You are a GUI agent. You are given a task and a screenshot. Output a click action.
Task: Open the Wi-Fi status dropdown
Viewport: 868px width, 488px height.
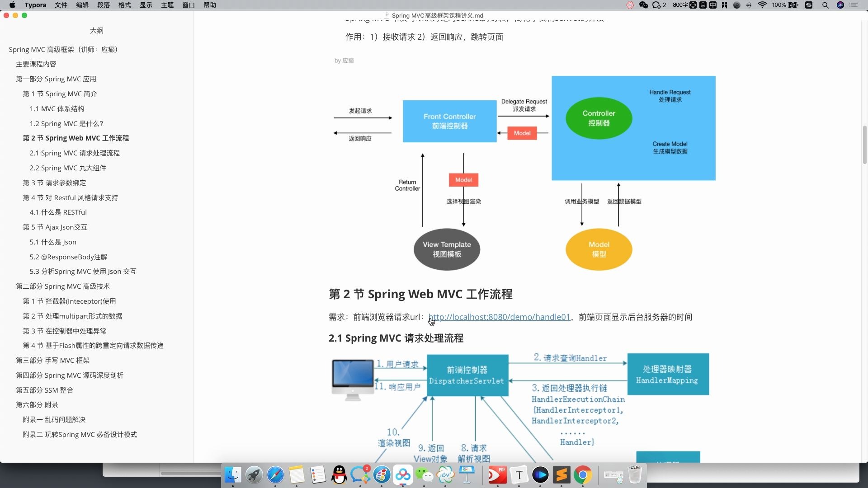coord(763,5)
